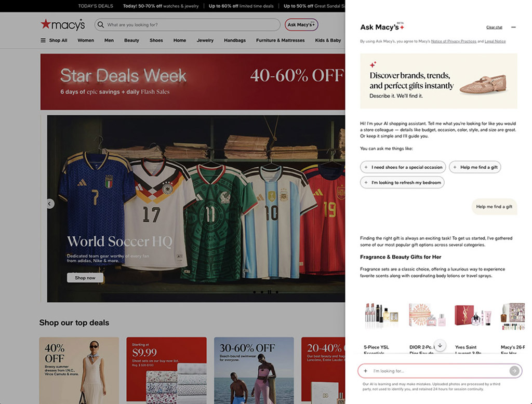Click the Star Deals Week banner
The image size is (532, 404).
pos(193,82)
